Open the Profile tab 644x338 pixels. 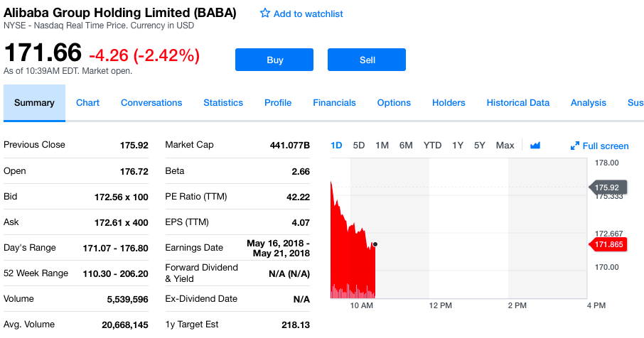[x=278, y=103]
